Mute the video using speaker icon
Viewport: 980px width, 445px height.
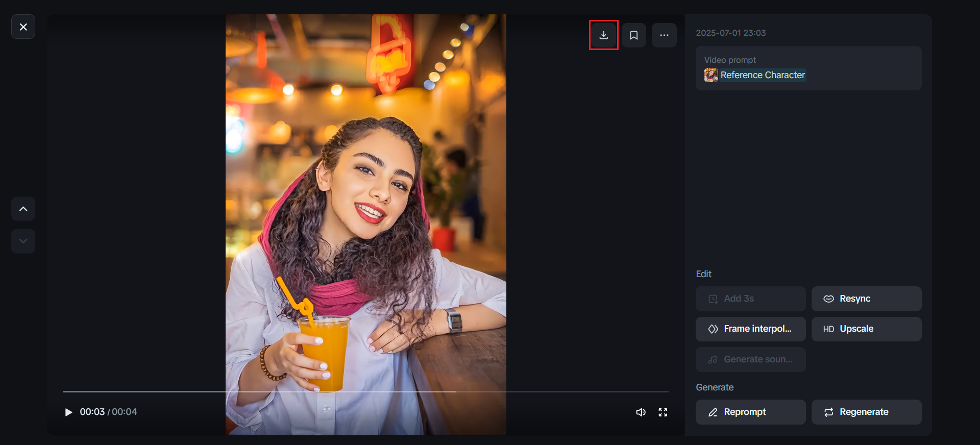pyautogui.click(x=641, y=412)
